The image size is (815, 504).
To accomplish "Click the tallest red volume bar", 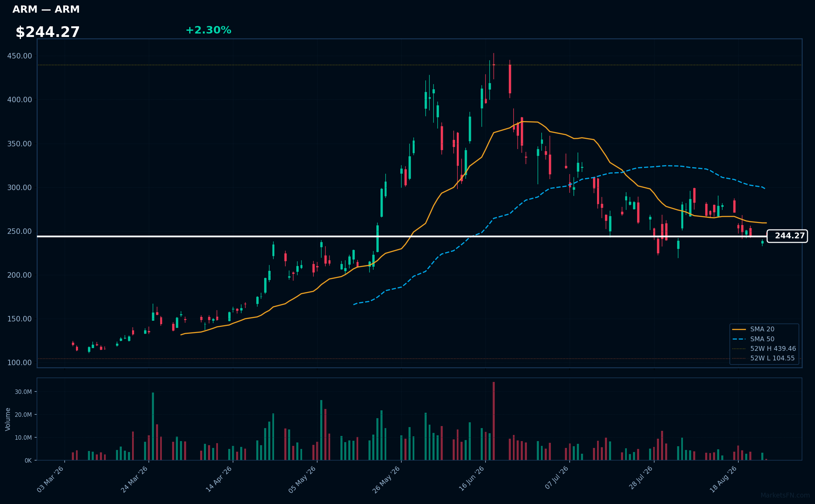I will (x=494, y=421).
